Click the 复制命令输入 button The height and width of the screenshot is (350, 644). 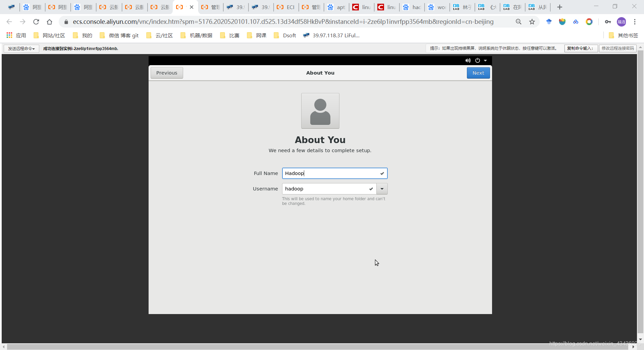(581, 48)
